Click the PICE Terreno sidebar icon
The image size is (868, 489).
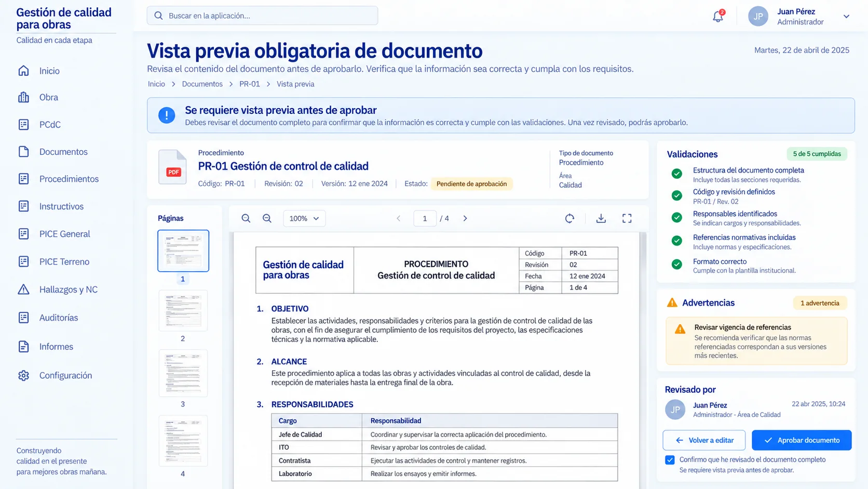pyautogui.click(x=23, y=261)
